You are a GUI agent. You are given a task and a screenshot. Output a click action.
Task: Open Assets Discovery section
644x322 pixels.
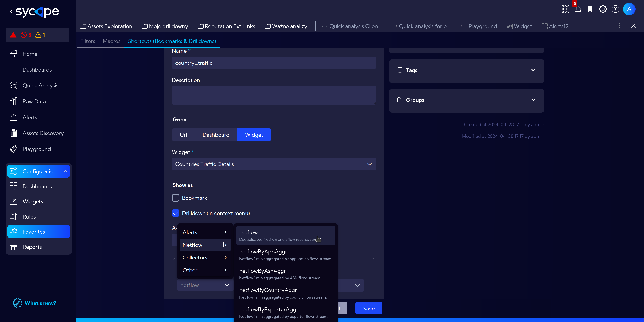click(x=43, y=133)
